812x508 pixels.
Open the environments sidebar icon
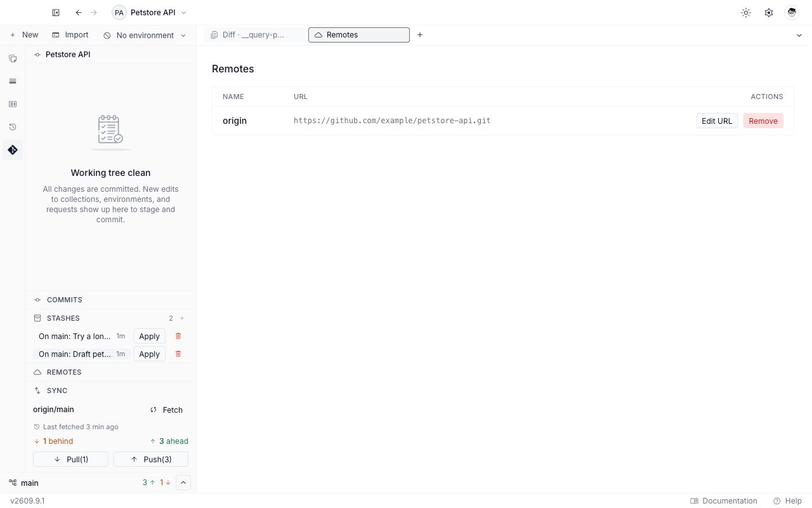click(x=13, y=81)
